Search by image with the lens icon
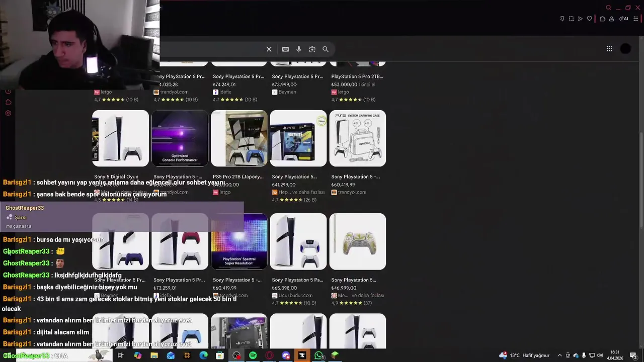 pyautogui.click(x=312, y=49)
